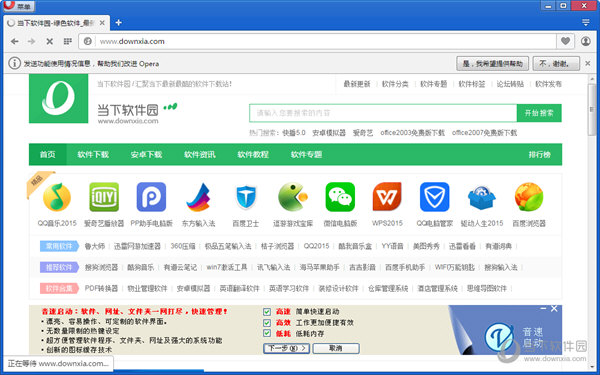Click the 百度浏览器 icon

[x=529, y=197]
